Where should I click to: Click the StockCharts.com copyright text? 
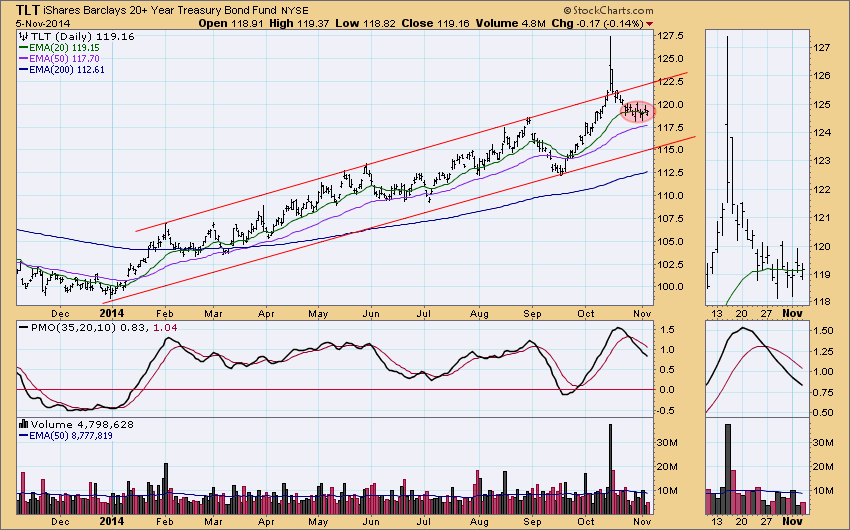click(x=608, y=10)
